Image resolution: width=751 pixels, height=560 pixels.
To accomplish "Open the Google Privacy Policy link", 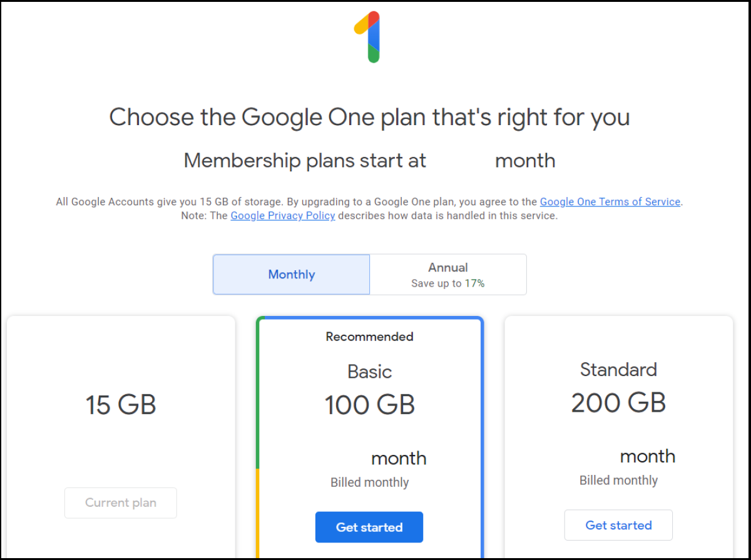I will click(283, 215).
